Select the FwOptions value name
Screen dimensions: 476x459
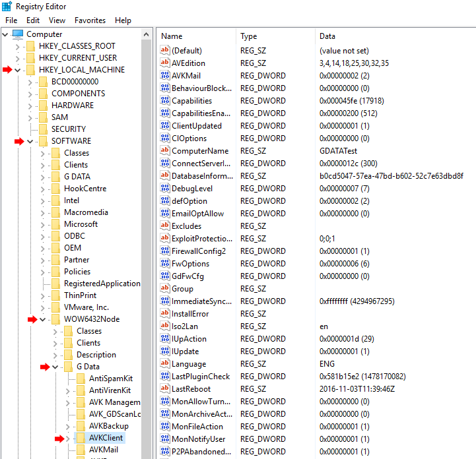tap(190, 264)
